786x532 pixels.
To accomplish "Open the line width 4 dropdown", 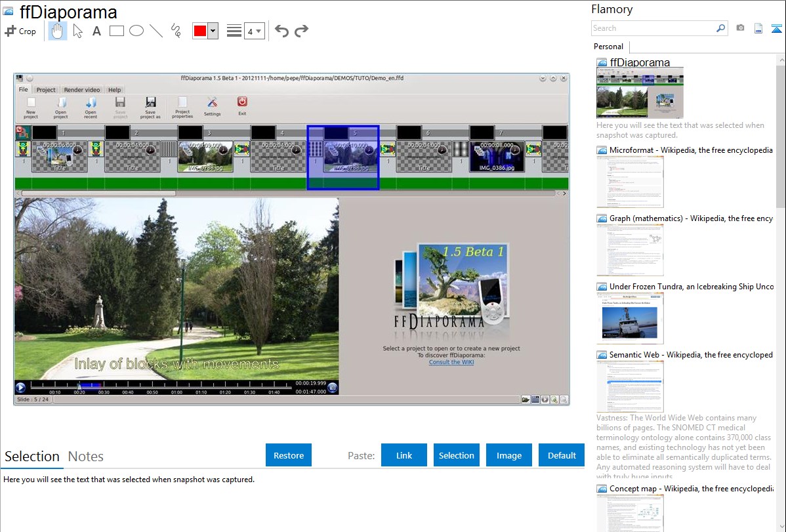I will pyautogui.click(x=255, y=31).
